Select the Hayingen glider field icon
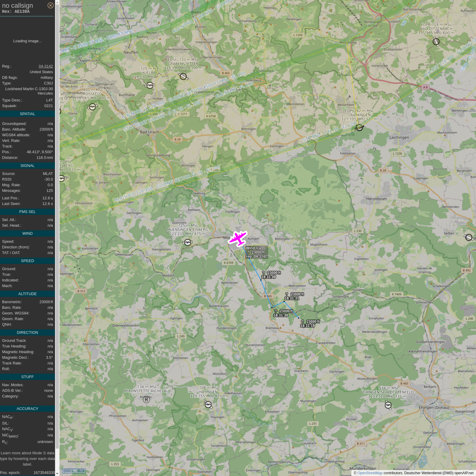This screenshot has width=476, height=476. (208, 405)
